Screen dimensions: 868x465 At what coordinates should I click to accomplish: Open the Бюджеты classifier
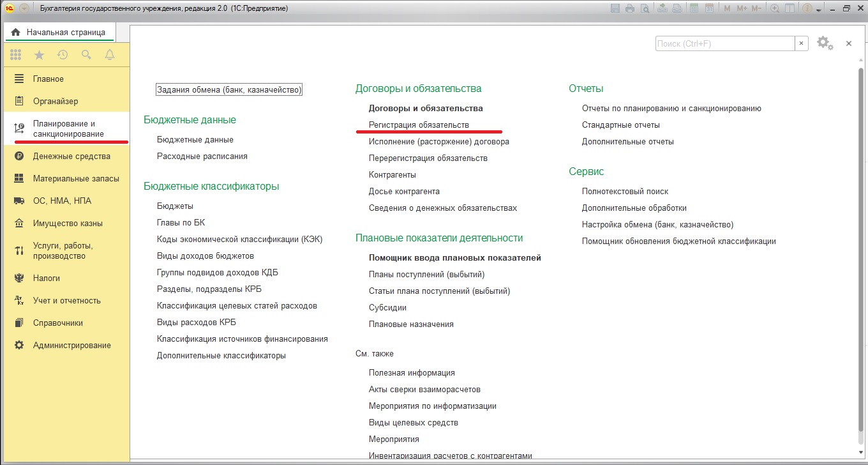(175, 206)
